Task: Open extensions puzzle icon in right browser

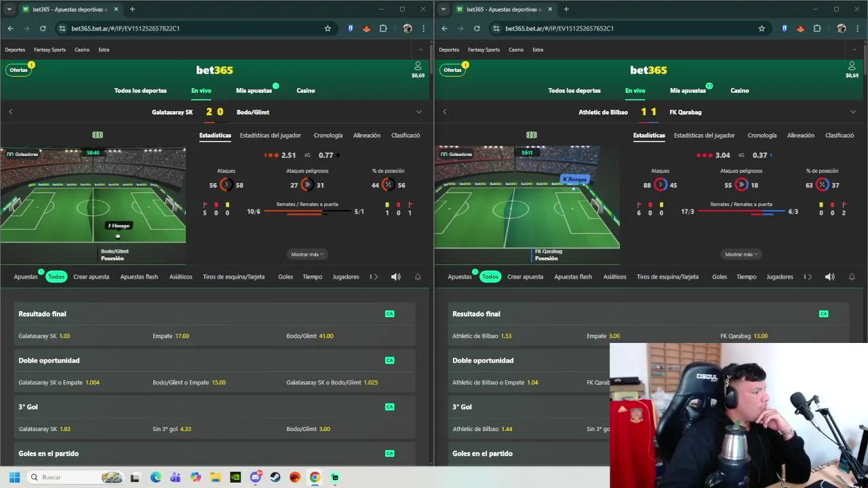Action: [x=817, y=28]
